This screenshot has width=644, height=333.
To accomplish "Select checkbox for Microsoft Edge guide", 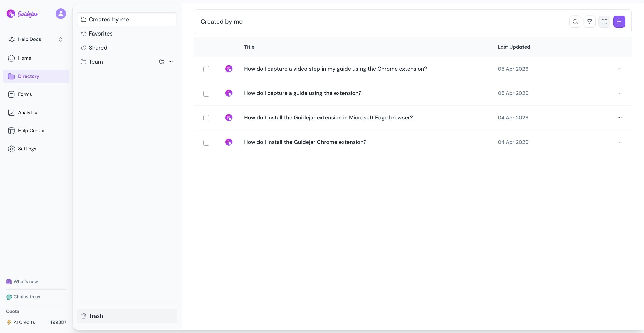I will pos(206,118).
